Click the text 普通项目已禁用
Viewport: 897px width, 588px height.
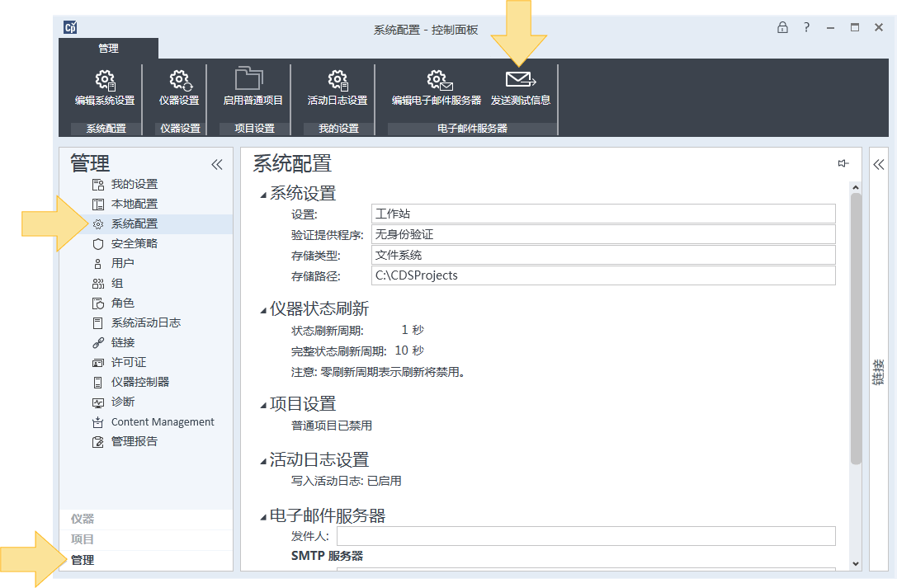[332, 426]
